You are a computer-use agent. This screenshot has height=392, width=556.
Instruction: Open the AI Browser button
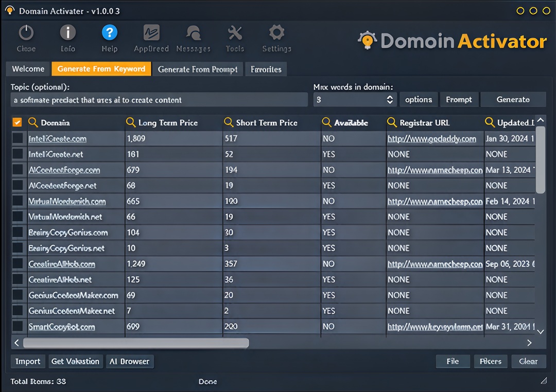[x=129, y=361]
